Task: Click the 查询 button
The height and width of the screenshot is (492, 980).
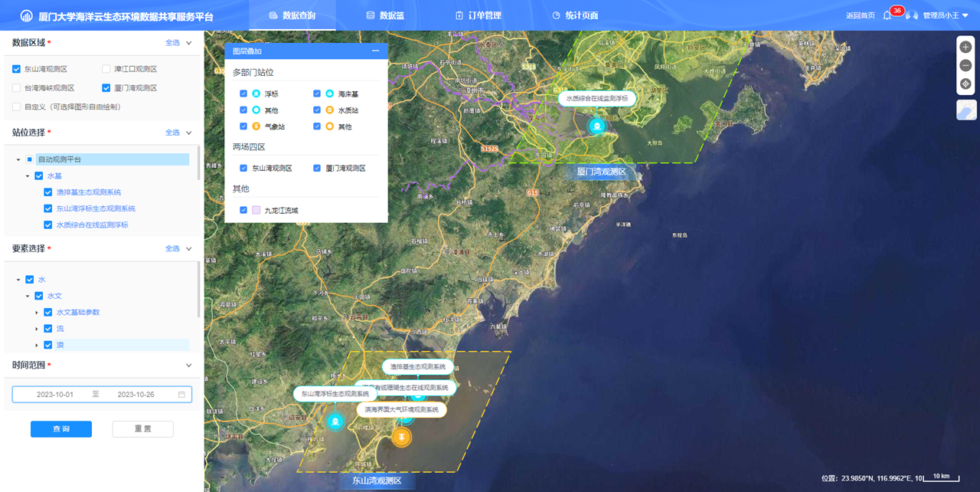Action: coord(61,429)
